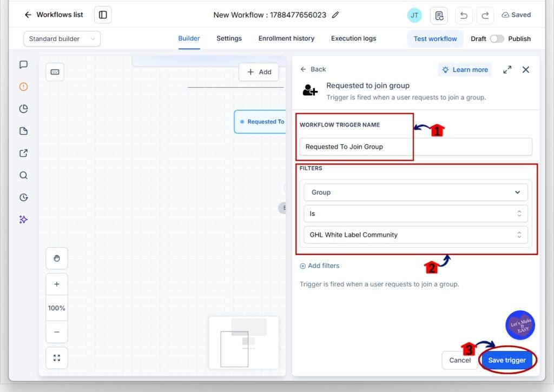Select the Requested To trigger node
The height and width of the screenshot is (392, 554).
(x=260, y=122)
